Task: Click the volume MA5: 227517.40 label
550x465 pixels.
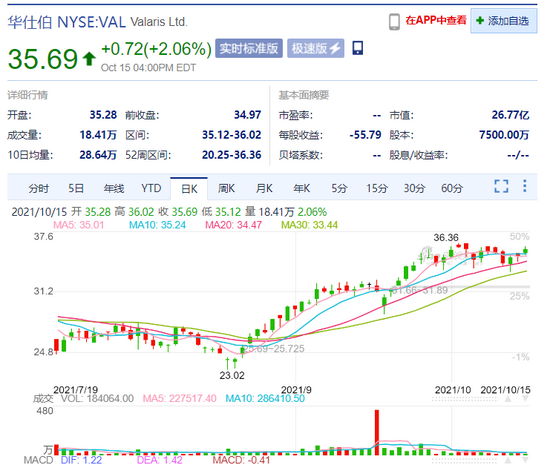Action: pyautogui.click(x=180, y=398)
